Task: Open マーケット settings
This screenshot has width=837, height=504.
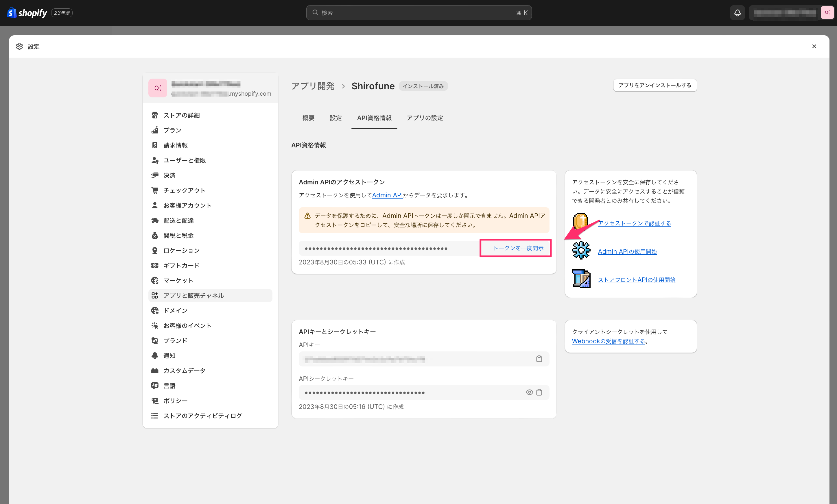Action: (210, 281)
